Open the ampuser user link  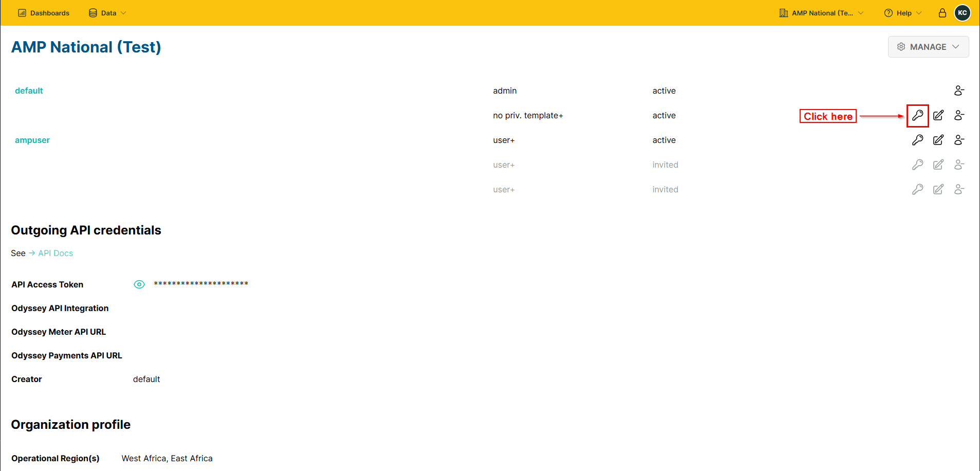point(32,140)
